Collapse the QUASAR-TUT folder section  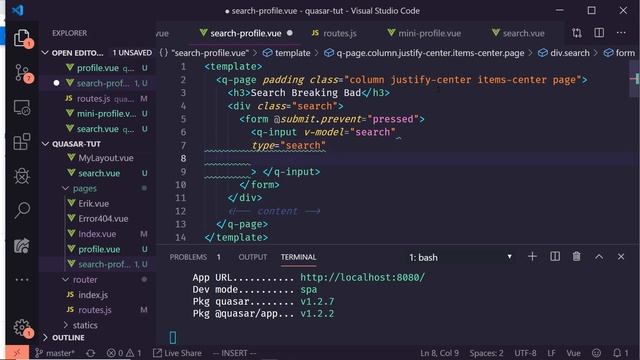point(45,144)
